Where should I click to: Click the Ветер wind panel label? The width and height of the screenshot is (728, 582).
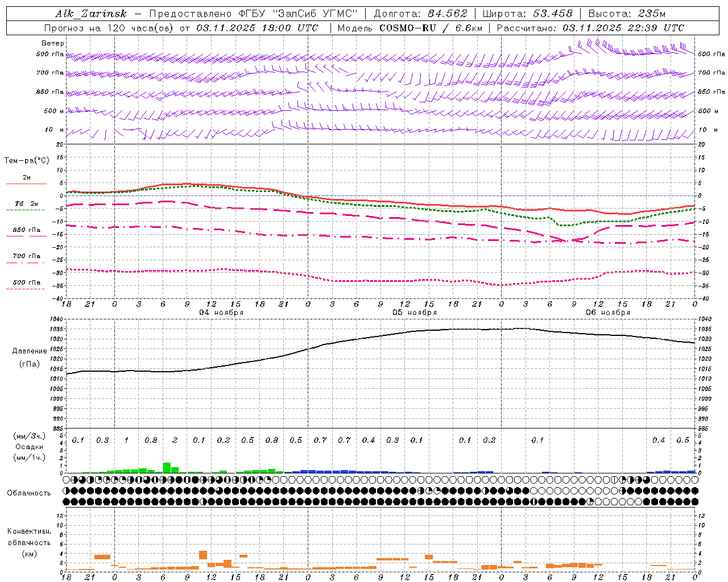[53, 43]
